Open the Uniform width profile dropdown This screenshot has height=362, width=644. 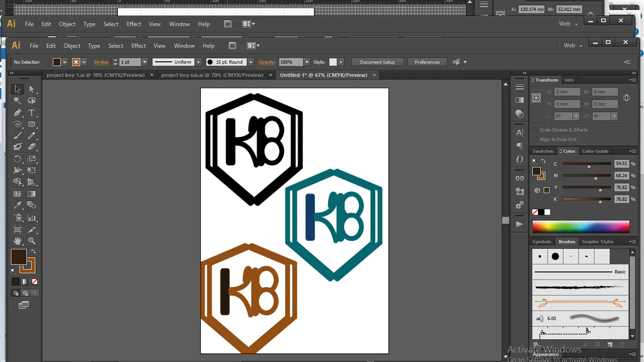coord(198,62)
